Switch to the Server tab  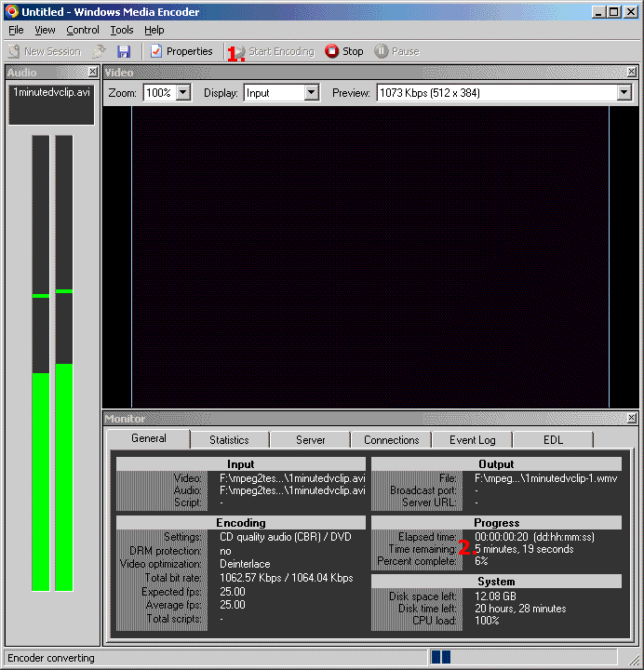[311, 439]
